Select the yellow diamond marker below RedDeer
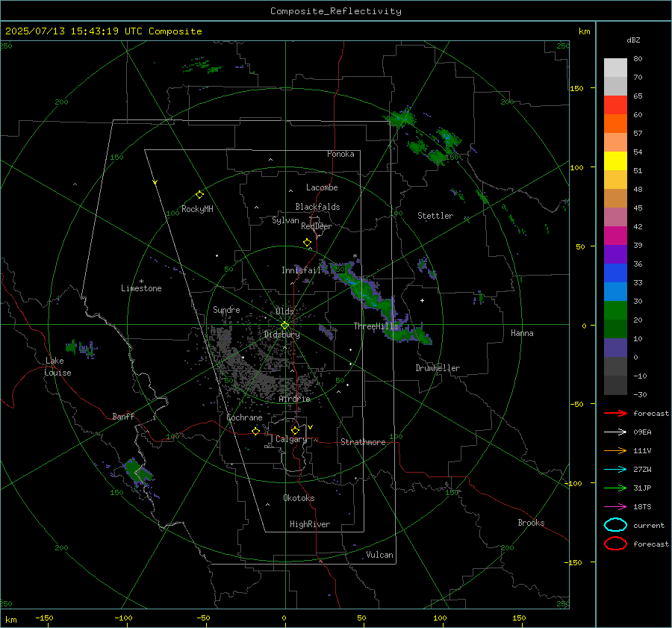 (x=307, y=243)
